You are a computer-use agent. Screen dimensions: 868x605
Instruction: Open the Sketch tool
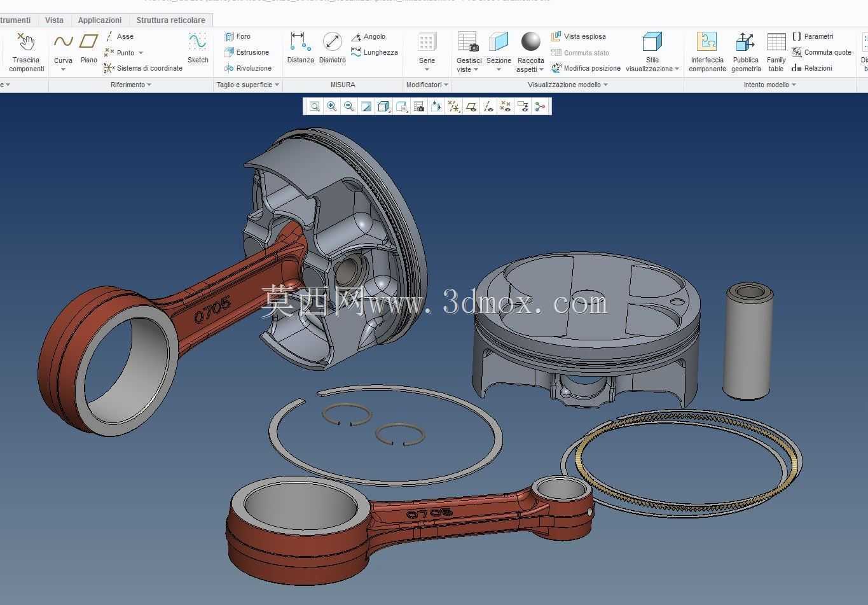click(198, 48)
